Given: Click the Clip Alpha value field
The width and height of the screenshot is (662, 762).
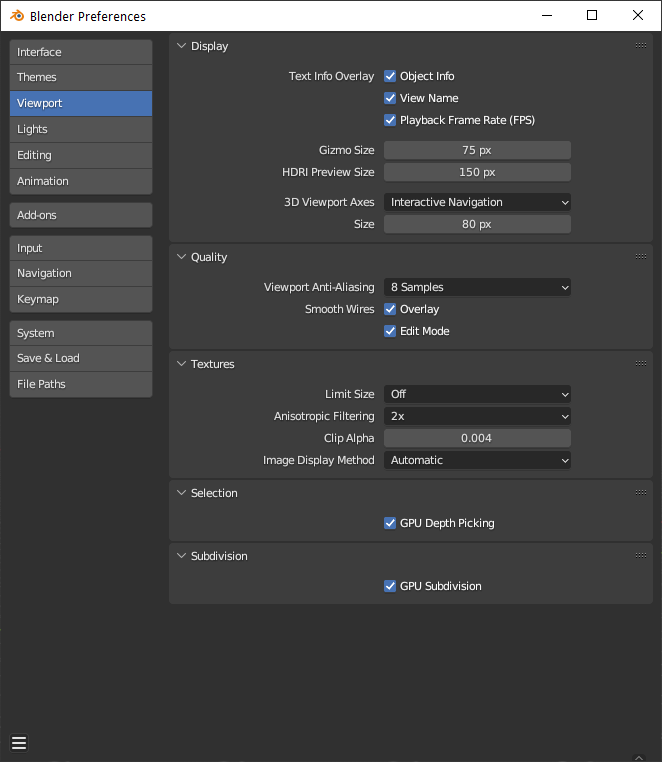Looking at the screenshot, I should coord(477,438).
